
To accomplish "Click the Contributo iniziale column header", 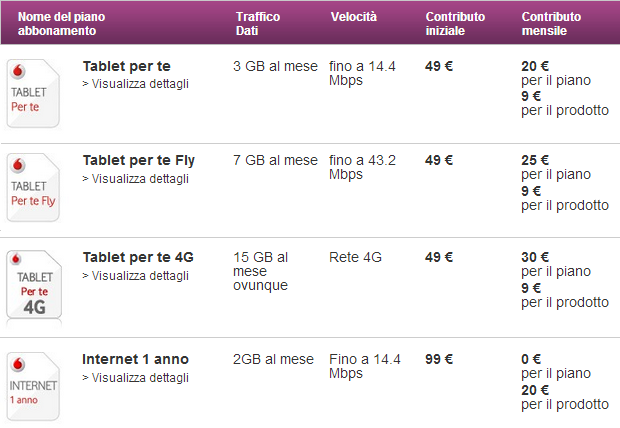I will pos(455,23).
